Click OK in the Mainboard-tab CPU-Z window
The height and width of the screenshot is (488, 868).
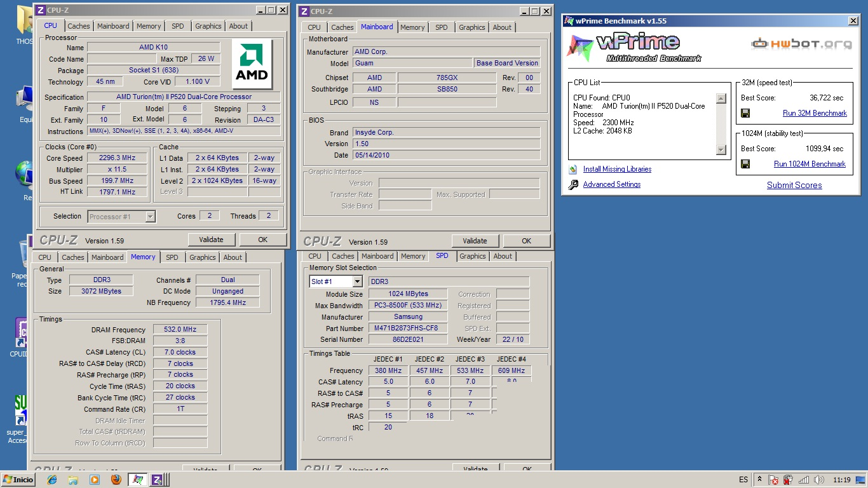coord(526,241)
